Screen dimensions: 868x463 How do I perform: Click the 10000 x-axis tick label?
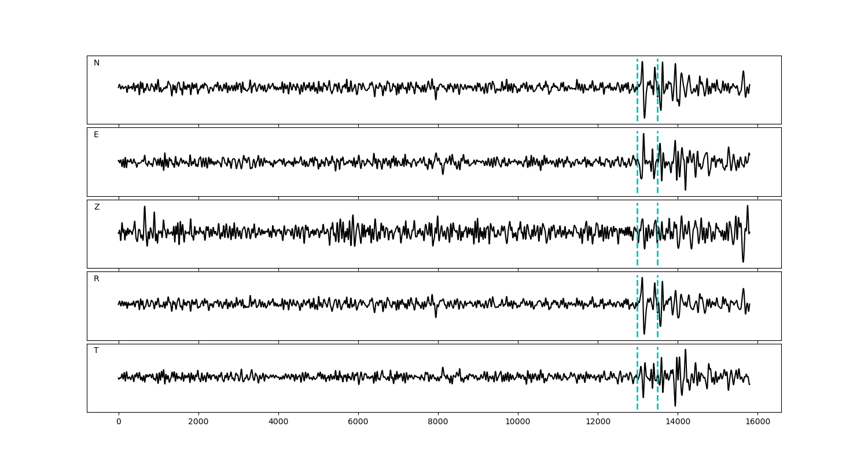coord(518,422)
